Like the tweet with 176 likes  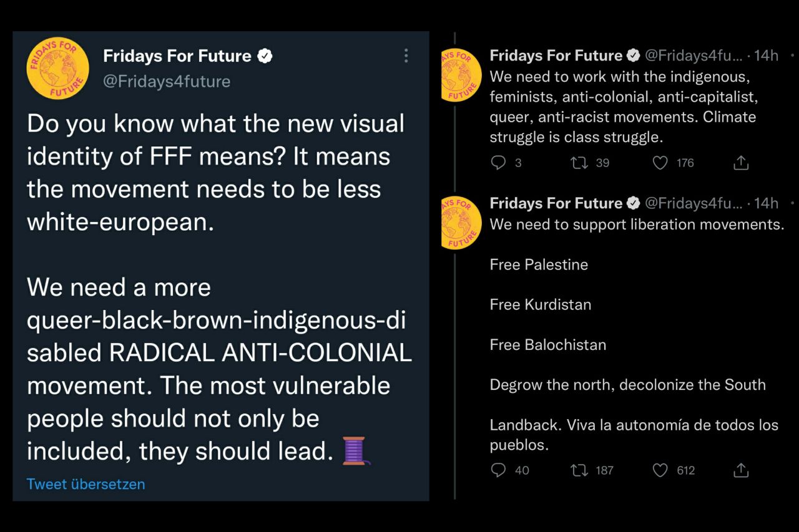[x=660, y=163]
